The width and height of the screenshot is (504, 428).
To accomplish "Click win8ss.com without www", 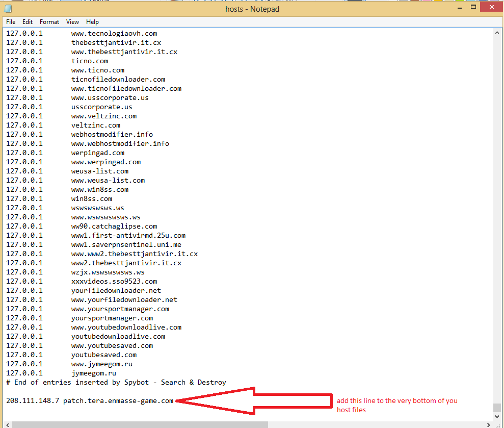I will point(92,199).
